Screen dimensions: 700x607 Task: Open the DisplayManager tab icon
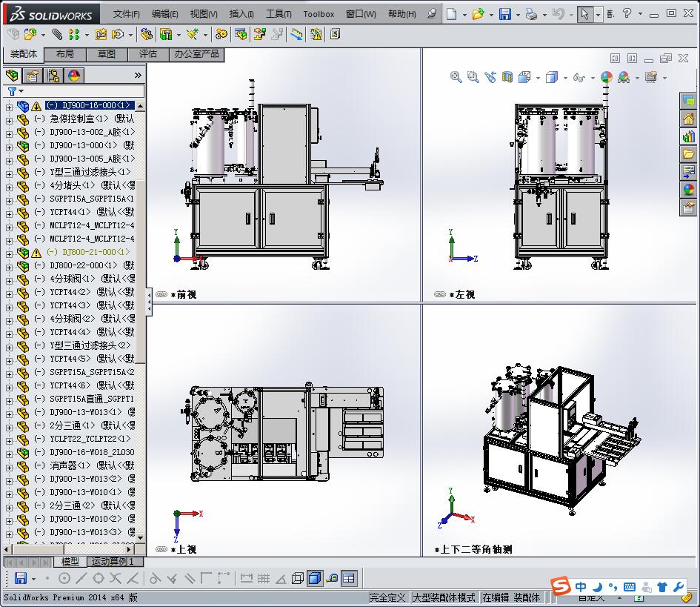click(74, 76)
